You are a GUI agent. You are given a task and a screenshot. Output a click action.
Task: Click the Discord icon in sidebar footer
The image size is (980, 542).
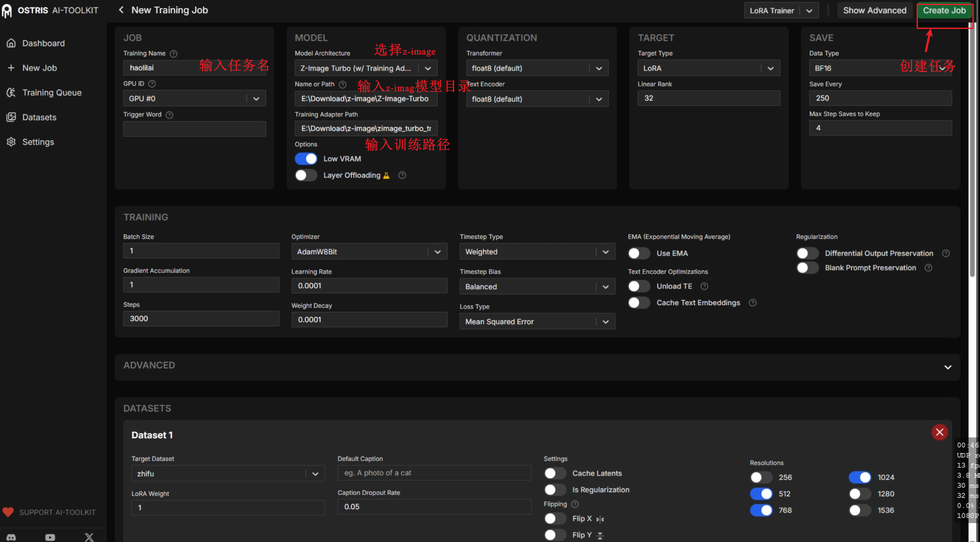tap(11, 537)
